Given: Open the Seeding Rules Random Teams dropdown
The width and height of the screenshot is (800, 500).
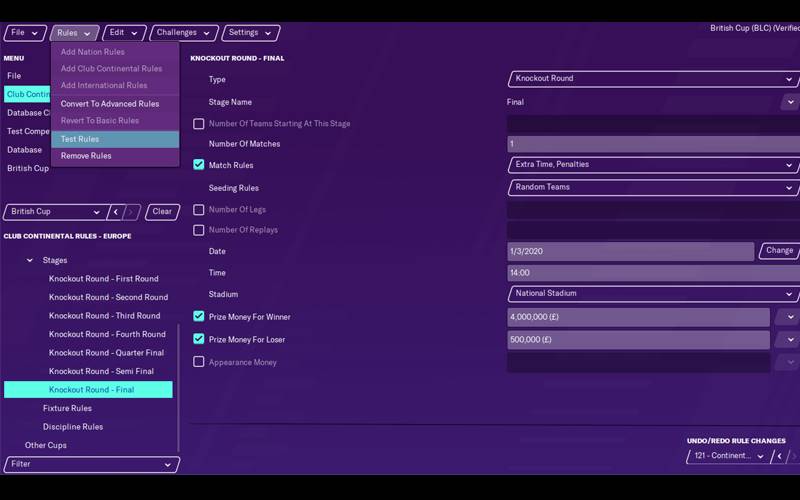Looking at the screenshot, I should tap(653, 187).
